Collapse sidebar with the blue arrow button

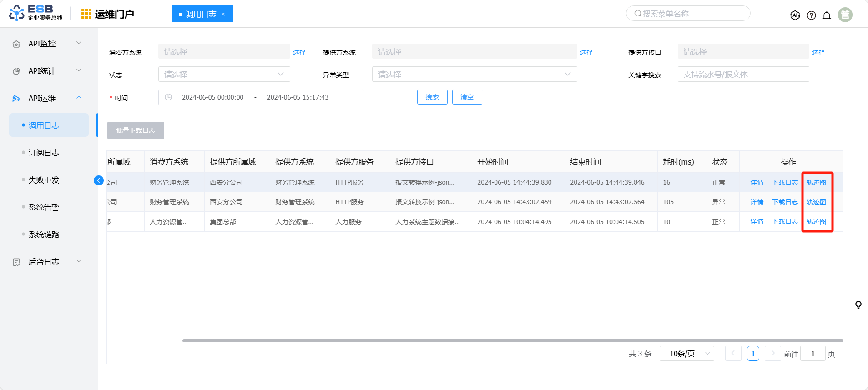click(x=99, y=180)
